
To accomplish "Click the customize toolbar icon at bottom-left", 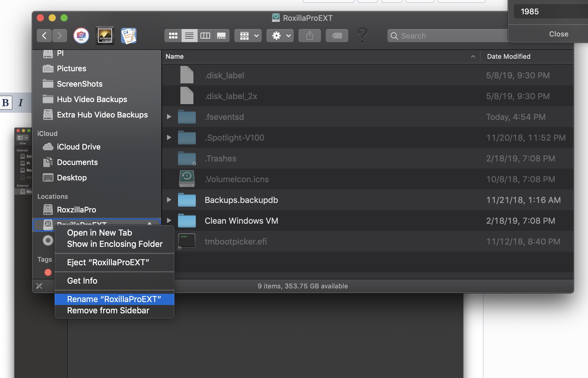I will click(x=39, y=286).
